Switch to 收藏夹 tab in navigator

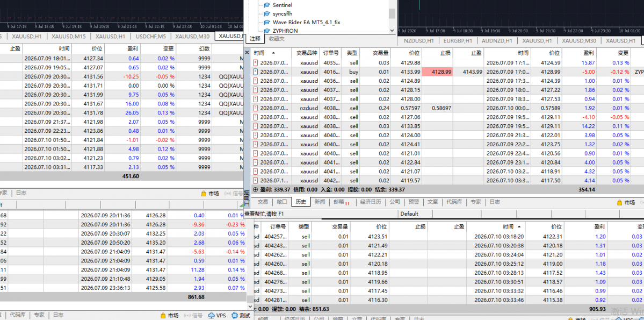[x=277, y=39]
